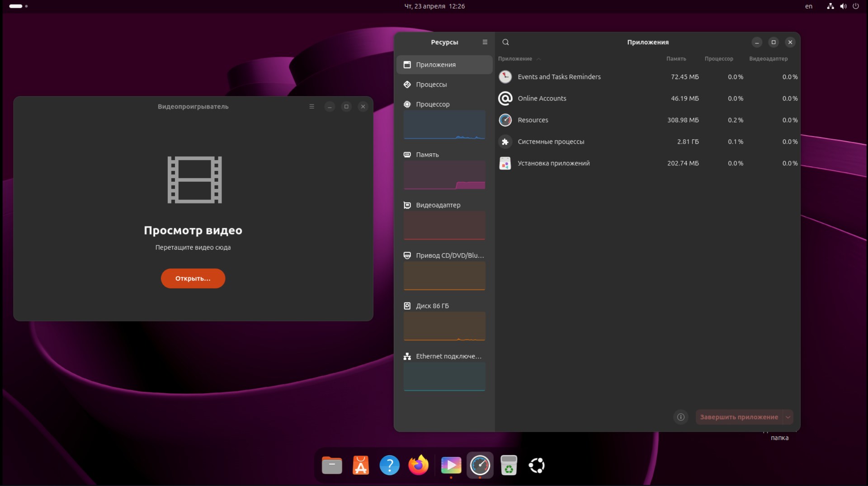Open the Trash from the dock

coord(509,465)
